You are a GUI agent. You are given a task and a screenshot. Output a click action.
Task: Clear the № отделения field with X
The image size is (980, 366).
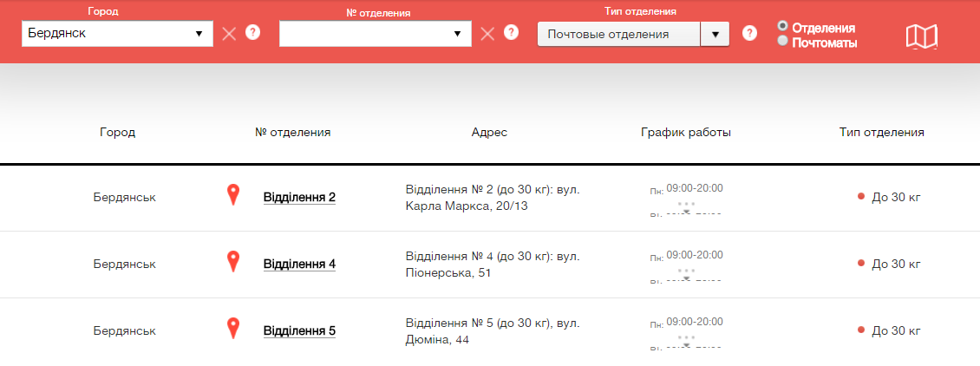(487, 34)
